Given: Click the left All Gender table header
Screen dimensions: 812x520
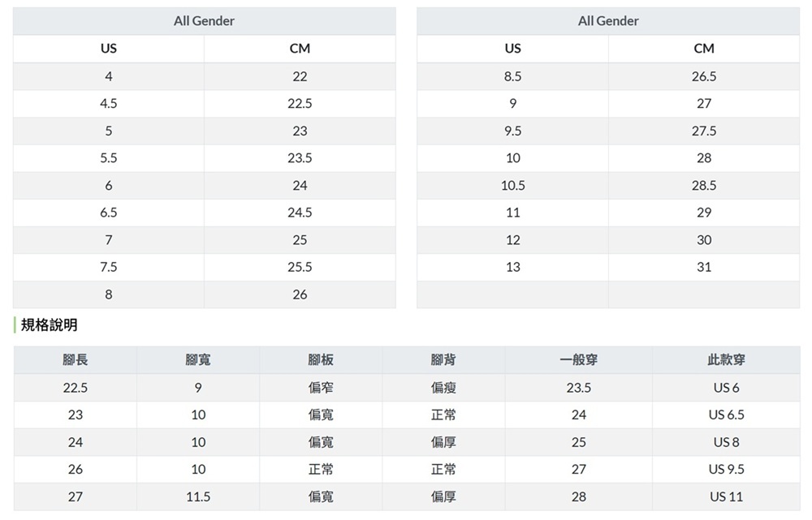Looking at the screenshot, I should pos(204,21).
